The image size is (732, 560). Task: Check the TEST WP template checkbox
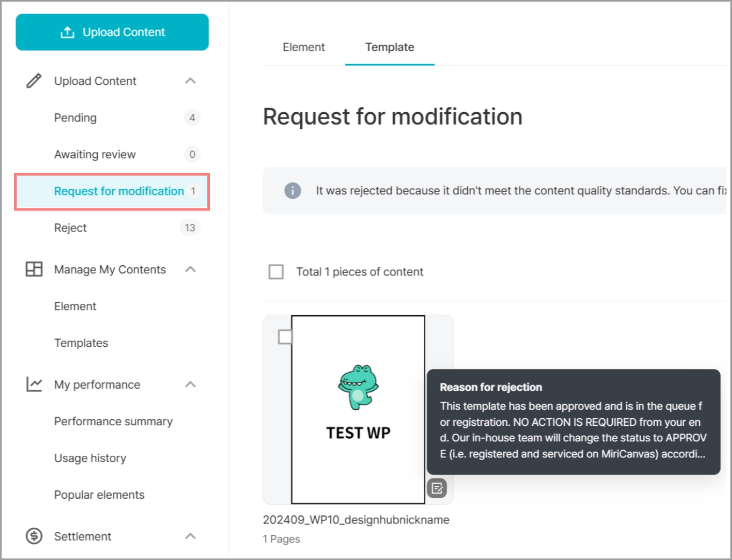[285, 337]
